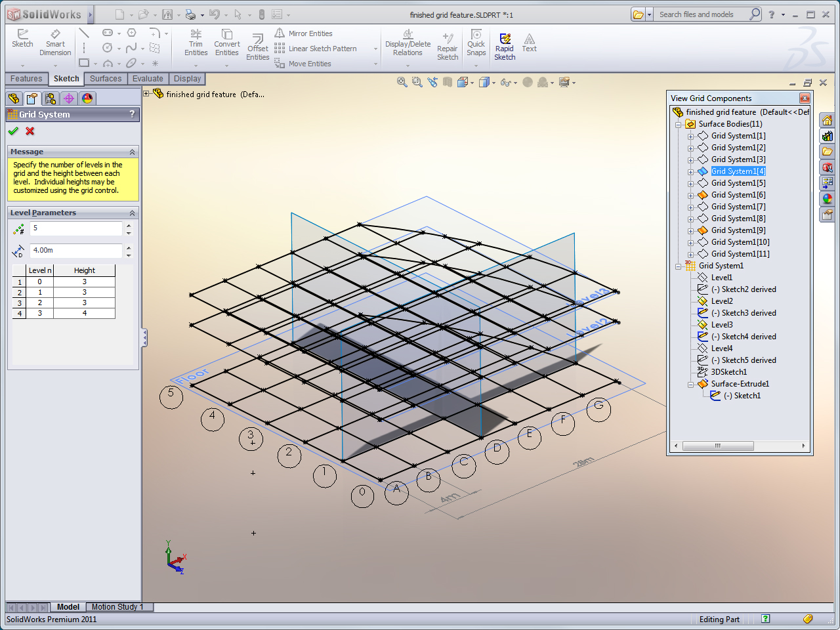Viewport: 840px width, 630px height.
Task: Collapse the Message group box
Action: click(131, 152)
